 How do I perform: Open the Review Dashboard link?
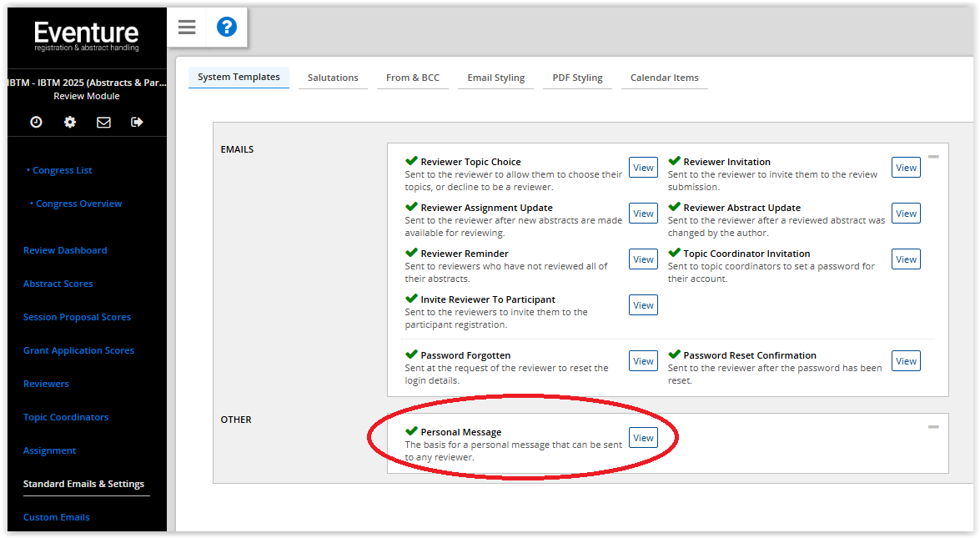(65, 250)
